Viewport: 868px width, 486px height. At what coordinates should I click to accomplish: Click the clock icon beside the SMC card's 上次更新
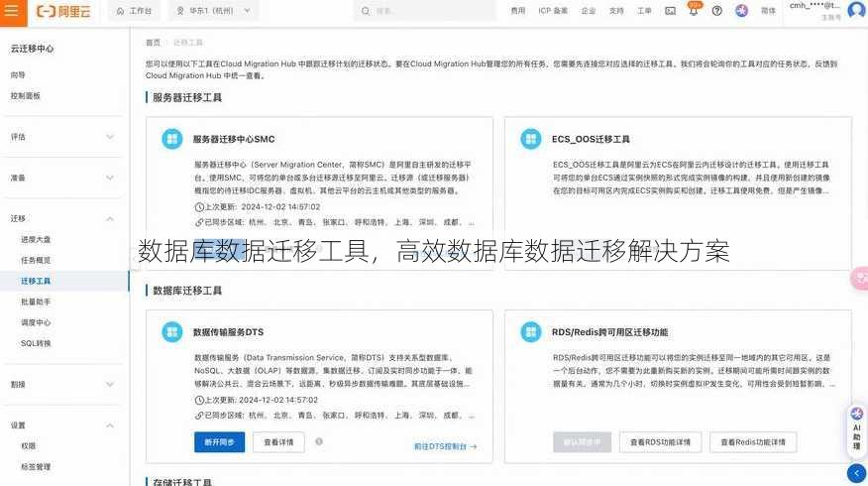pos(199,206)
